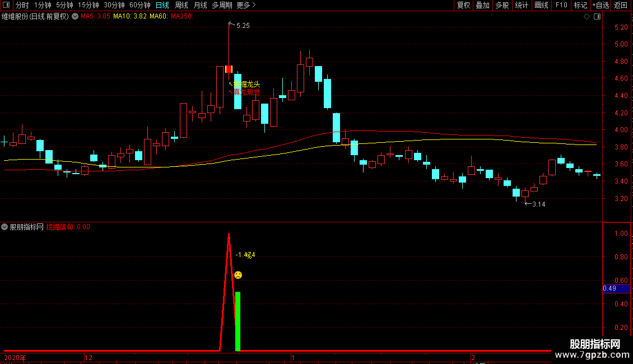Add stock to watchlist via +自选
The width and height of the screenshot is (633, 364).
pos(601,5)
